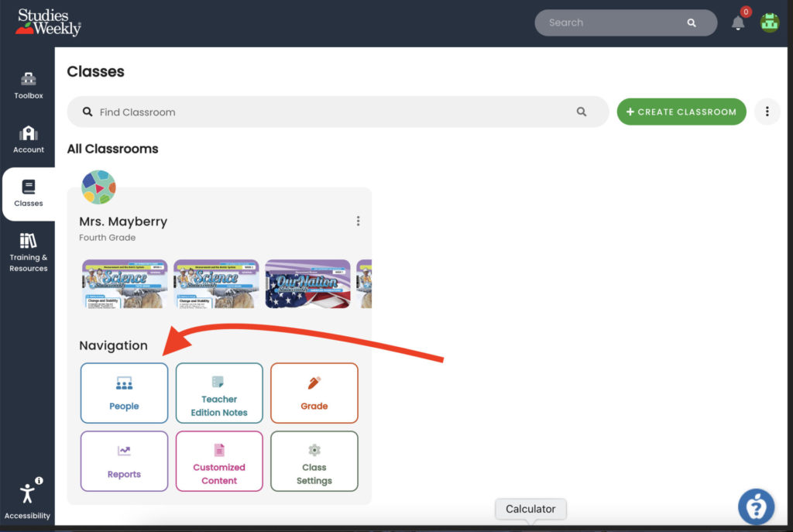The width and height of the screenshot is (793, 532).
Task: Click the Create Classroom button
Action: [681, 112]
